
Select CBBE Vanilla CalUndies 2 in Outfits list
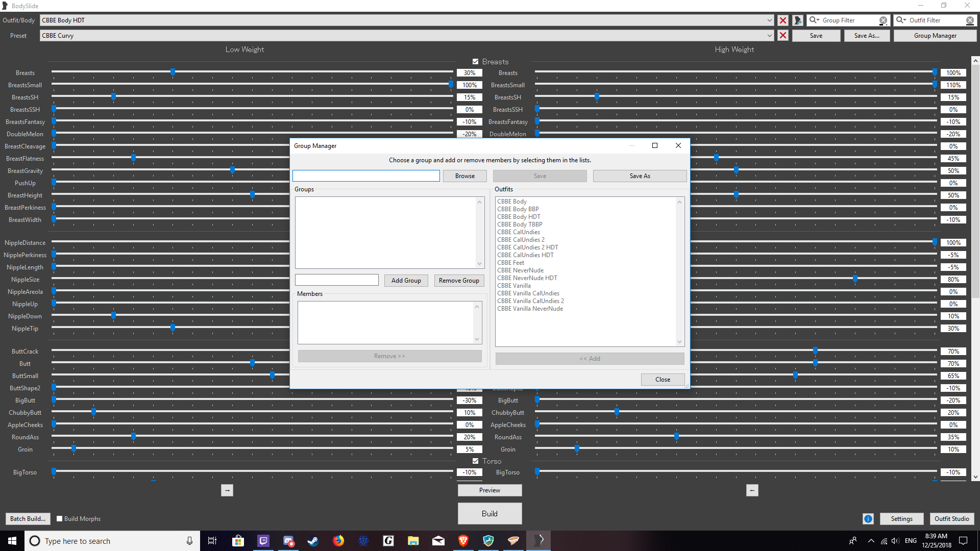point(530,301)
